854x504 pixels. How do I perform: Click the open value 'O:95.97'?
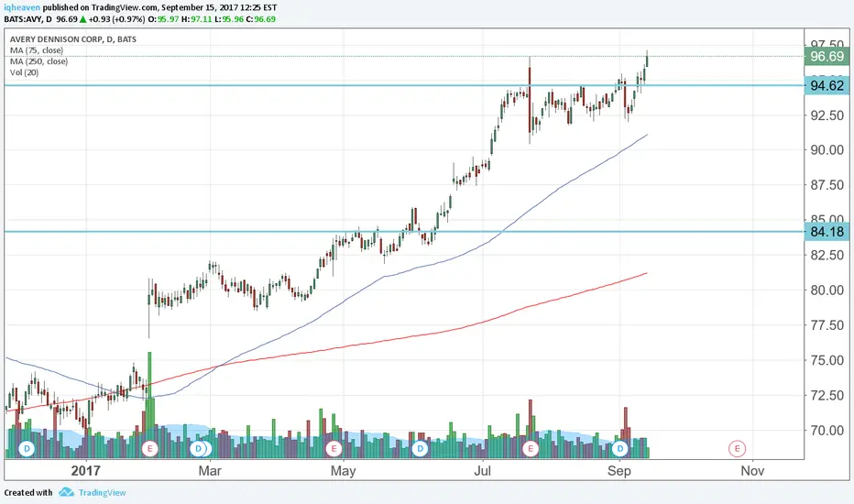(x=163, y=19)
